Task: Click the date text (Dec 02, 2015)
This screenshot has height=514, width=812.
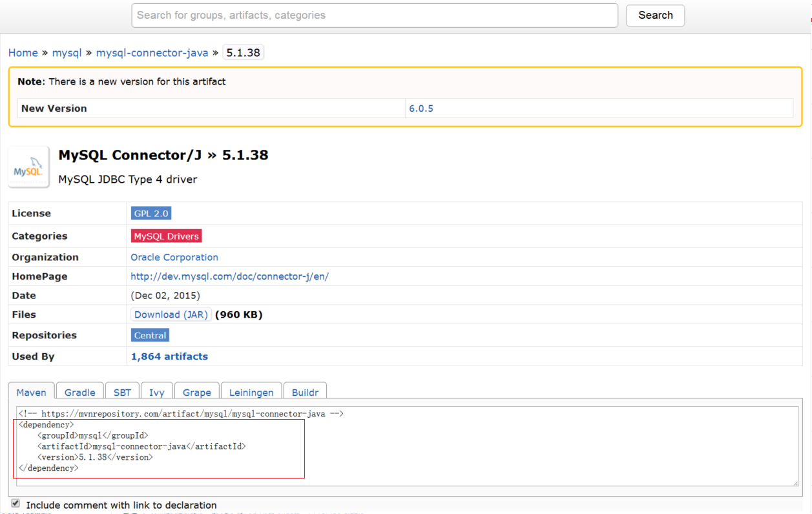Action: [x=165, y=296]
